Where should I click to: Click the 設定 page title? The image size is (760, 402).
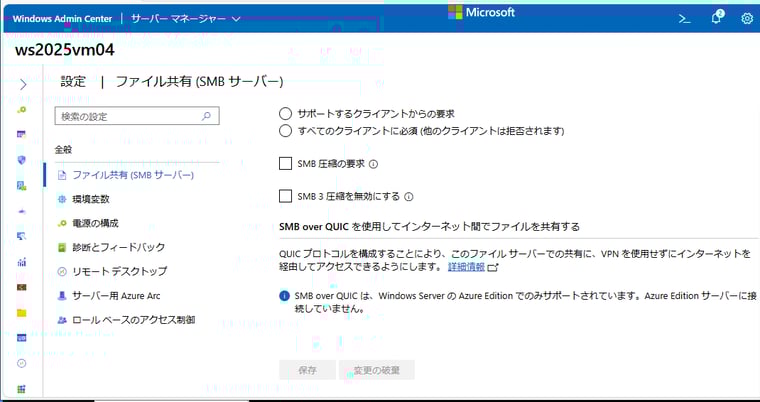pos(73,82)
